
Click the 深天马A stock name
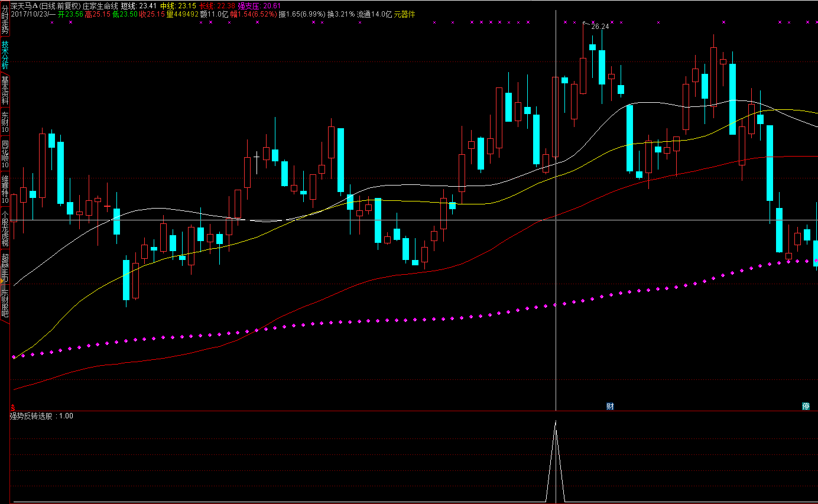coord(25,5)
